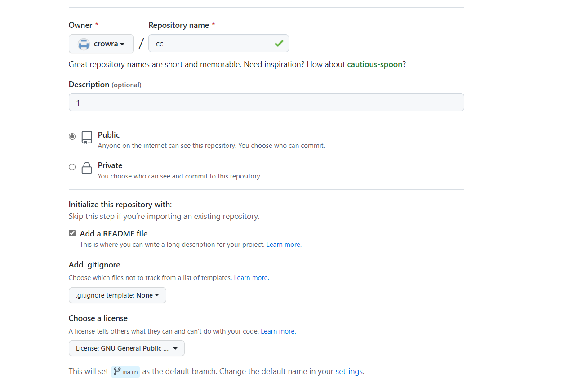Click the Private repository lock icon
This screenshot has width=578, height=392.
tap(87, 168)
